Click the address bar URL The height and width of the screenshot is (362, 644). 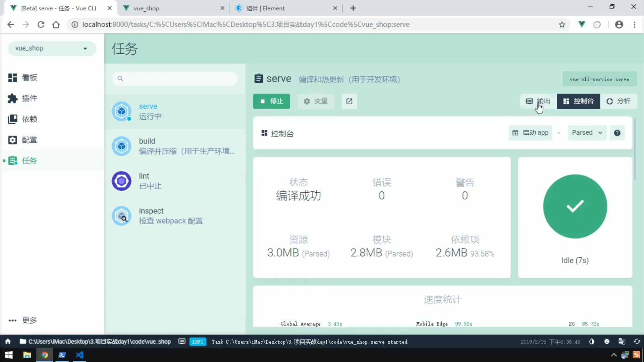pos(246,24)
